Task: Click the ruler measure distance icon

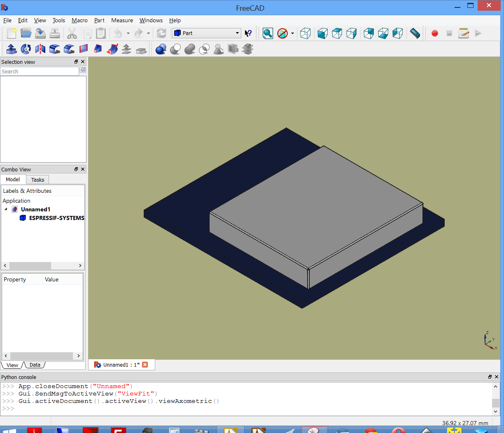Action: pyautogui.click(x=415, y=33)
